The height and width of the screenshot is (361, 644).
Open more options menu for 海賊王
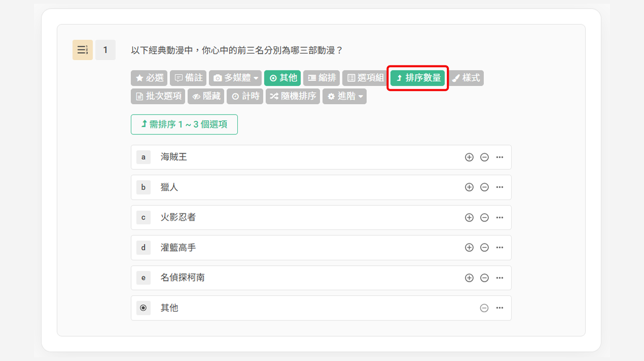coord(499,157)
